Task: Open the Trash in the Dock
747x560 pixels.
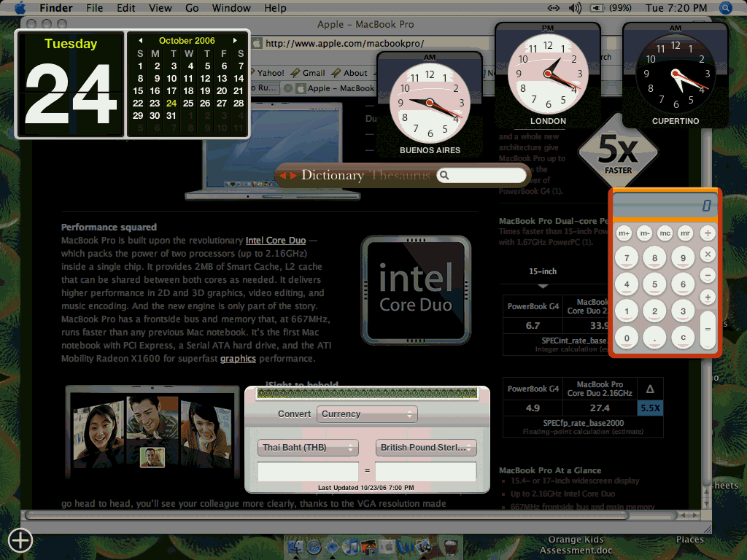Action: (x=451, y=547)
